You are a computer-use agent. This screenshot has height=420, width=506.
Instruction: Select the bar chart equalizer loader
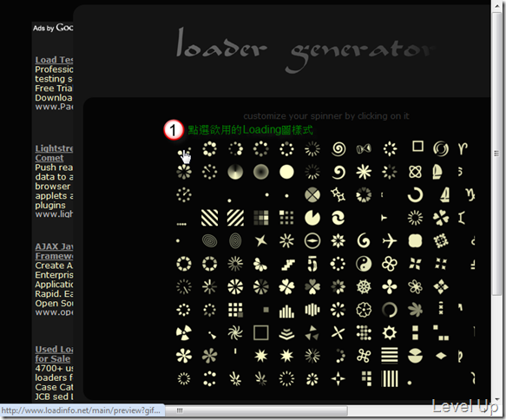(286, 311)
